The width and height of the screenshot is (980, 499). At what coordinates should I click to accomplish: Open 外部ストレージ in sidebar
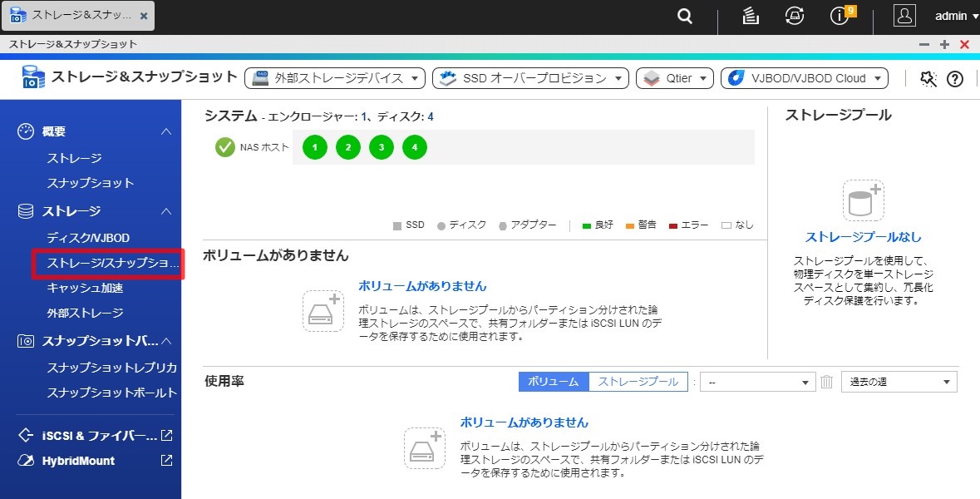(x=85, y=313)
